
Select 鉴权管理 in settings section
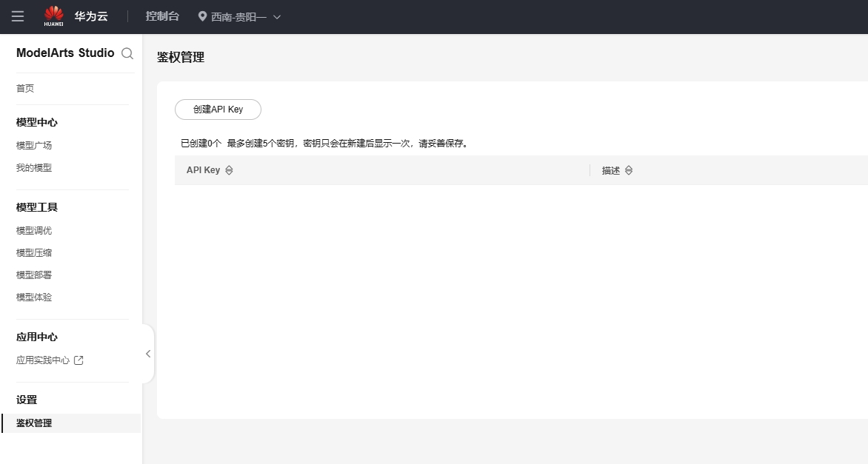click(x=34, y=423)
